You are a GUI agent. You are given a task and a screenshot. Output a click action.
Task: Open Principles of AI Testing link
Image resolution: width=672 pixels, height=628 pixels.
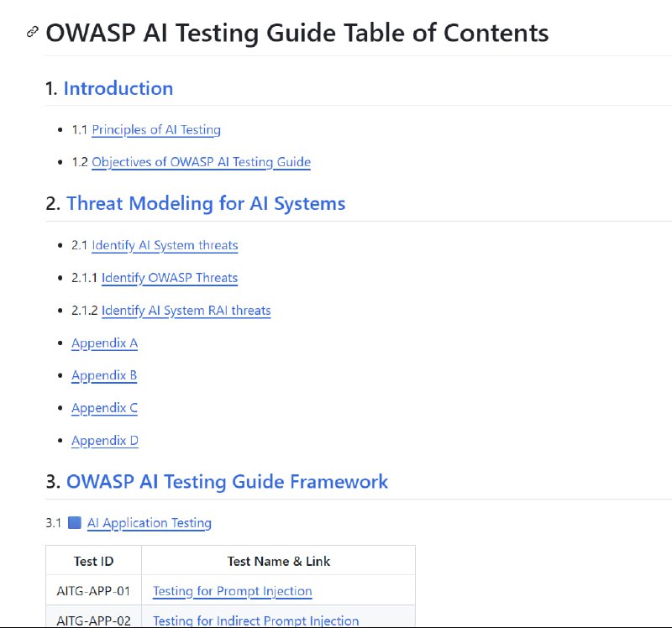[156, 130]
